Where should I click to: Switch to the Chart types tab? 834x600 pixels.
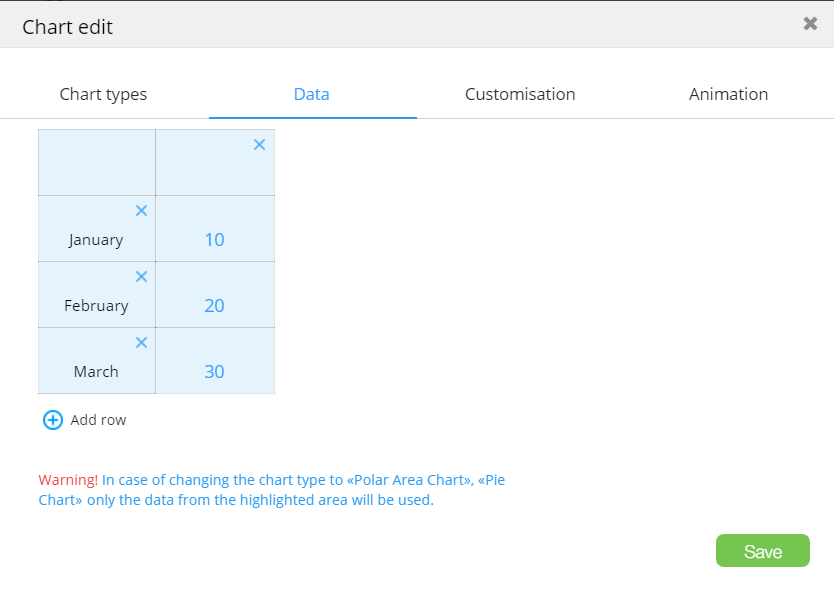tap(103, 95)
